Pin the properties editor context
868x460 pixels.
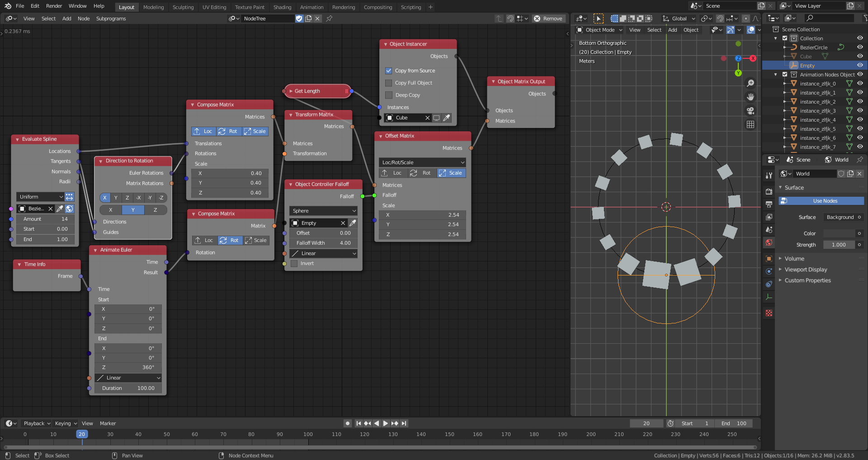(x=860, y=160)
